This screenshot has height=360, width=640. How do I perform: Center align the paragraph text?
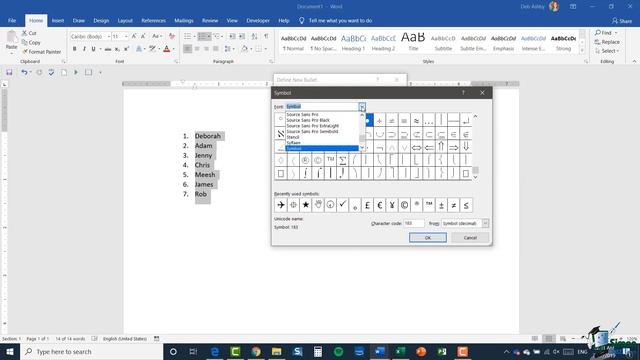(197, 49)
